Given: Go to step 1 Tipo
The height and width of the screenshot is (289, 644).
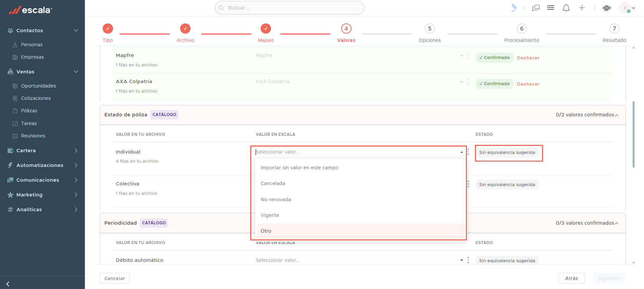Looking at the screenshot, I should click(x=108, y=33).
